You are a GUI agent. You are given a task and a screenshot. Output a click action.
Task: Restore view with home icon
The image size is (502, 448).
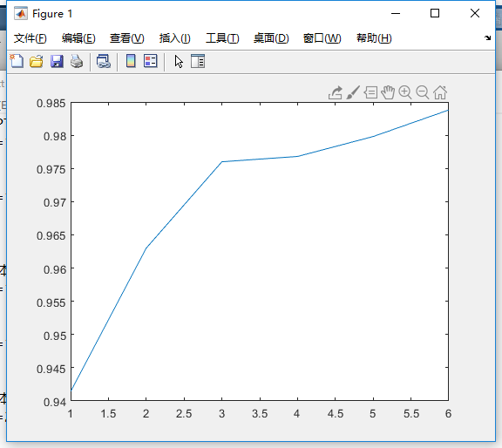pyautogui.click(x=440, y=92)
